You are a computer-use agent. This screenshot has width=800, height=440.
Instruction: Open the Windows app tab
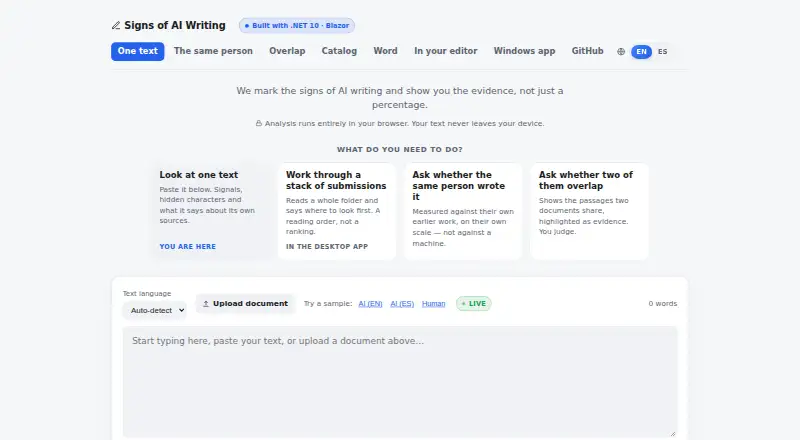[524, 51]
